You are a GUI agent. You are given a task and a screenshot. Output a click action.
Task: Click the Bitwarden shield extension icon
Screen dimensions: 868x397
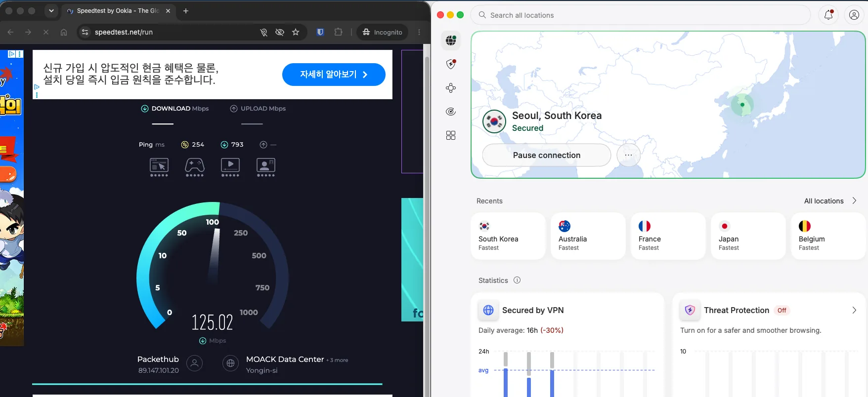[x=320, y=32]
